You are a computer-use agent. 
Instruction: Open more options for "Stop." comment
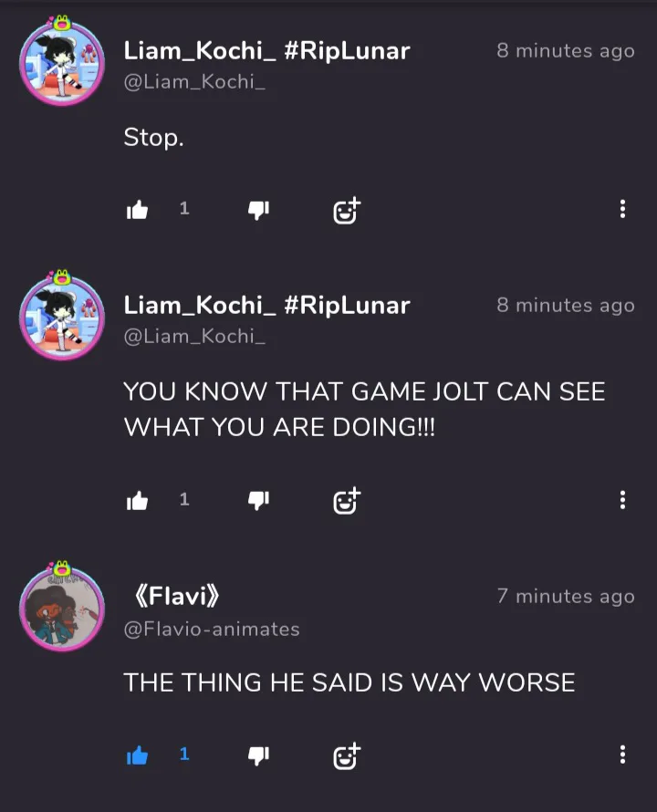pyautogui.click(x=623, y=209)
